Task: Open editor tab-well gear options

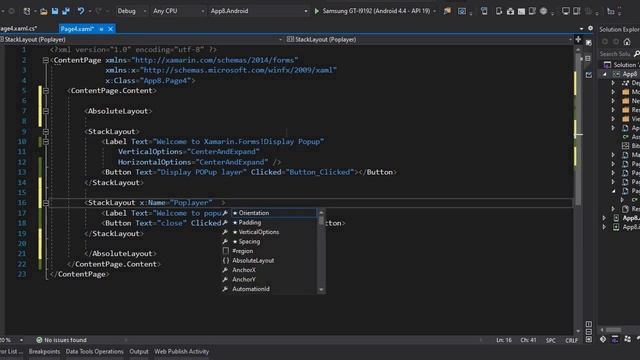Action: [590, 28]
